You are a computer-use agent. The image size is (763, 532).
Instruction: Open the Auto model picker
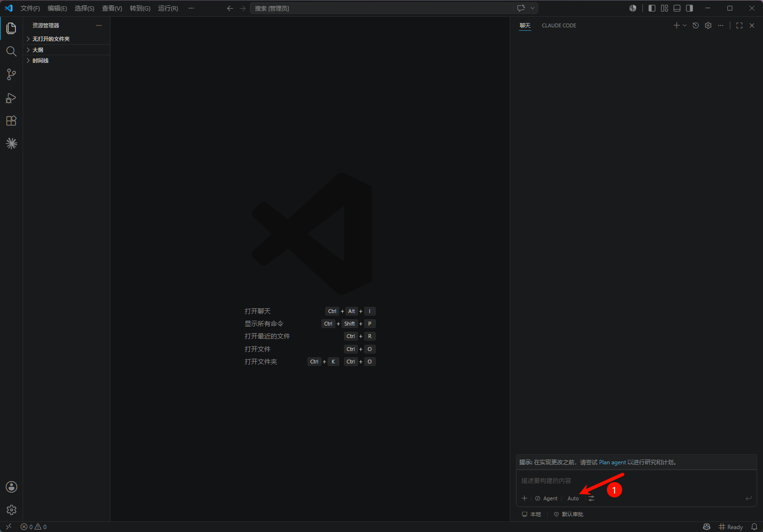pyautogui.click(x=573, y=498)
